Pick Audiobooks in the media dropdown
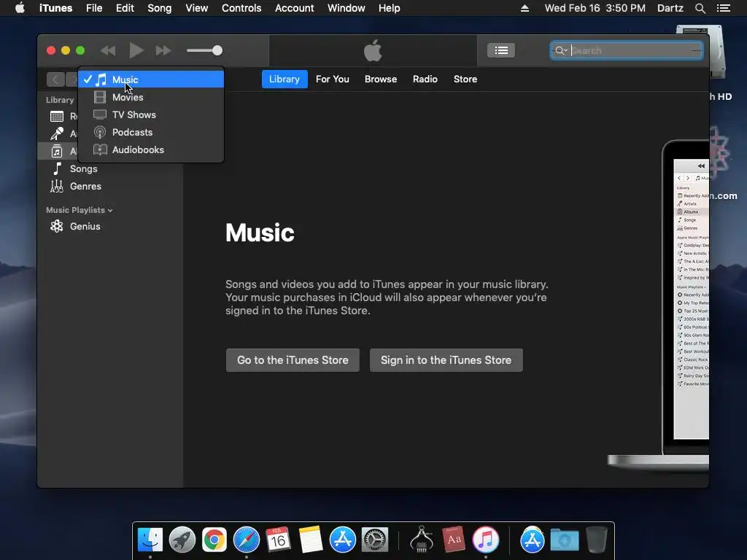This screenshot has width=747, height=560. point(151,150)
